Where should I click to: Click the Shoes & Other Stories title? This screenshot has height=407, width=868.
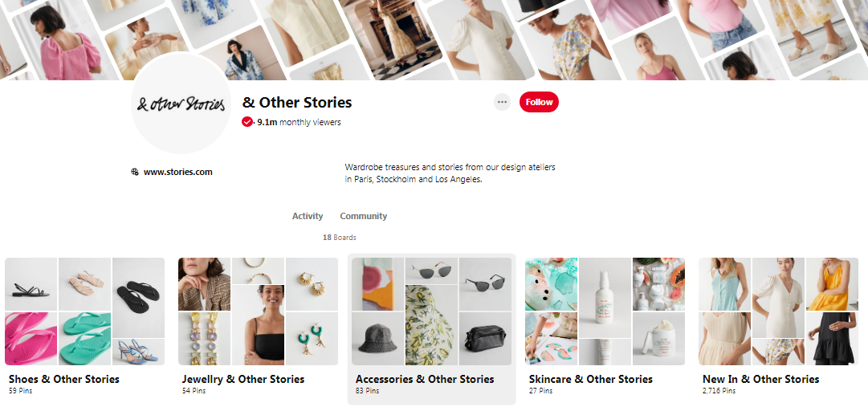(x=64, y=380)
